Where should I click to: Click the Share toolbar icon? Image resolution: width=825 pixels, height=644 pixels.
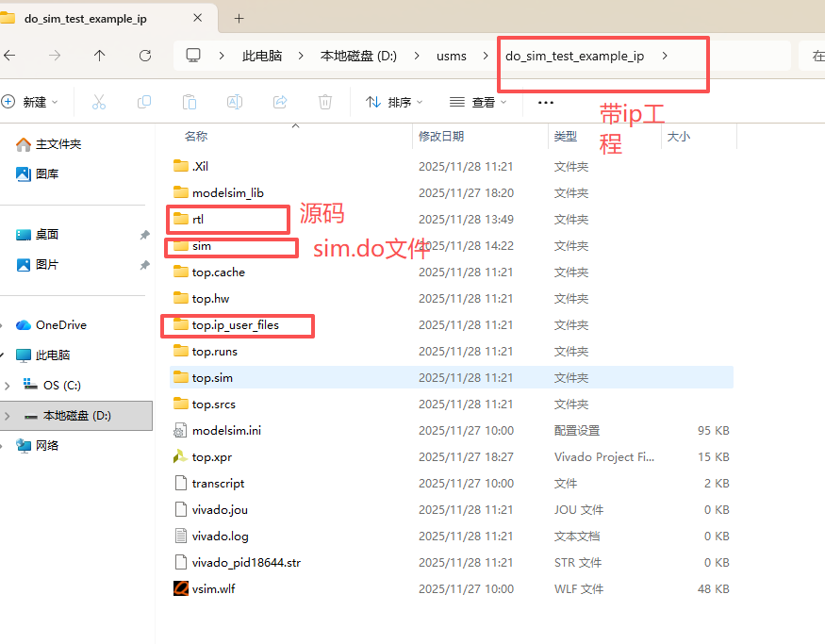[280, 102]
